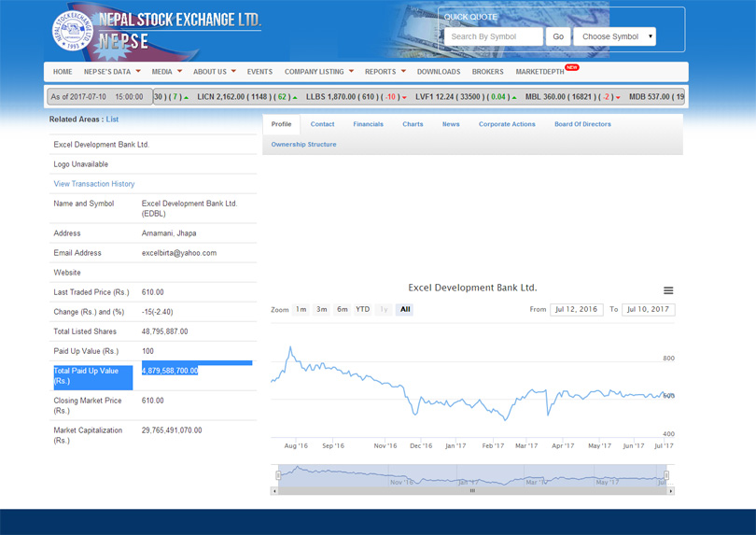Click the navigator right scroll arrow
This screenshot has width=756, height=535.
click(x=670, y=490)
